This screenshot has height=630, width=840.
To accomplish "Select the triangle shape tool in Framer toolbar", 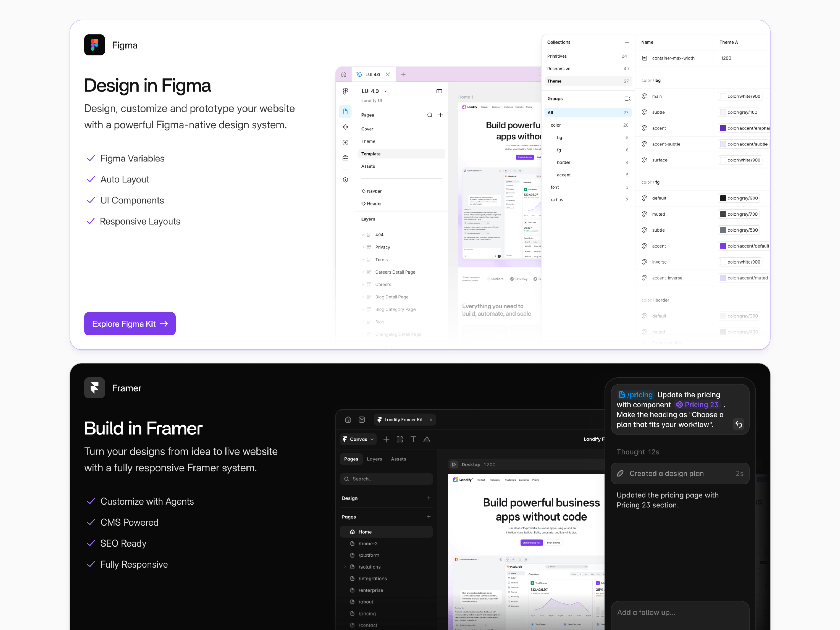I will (427, 439).
